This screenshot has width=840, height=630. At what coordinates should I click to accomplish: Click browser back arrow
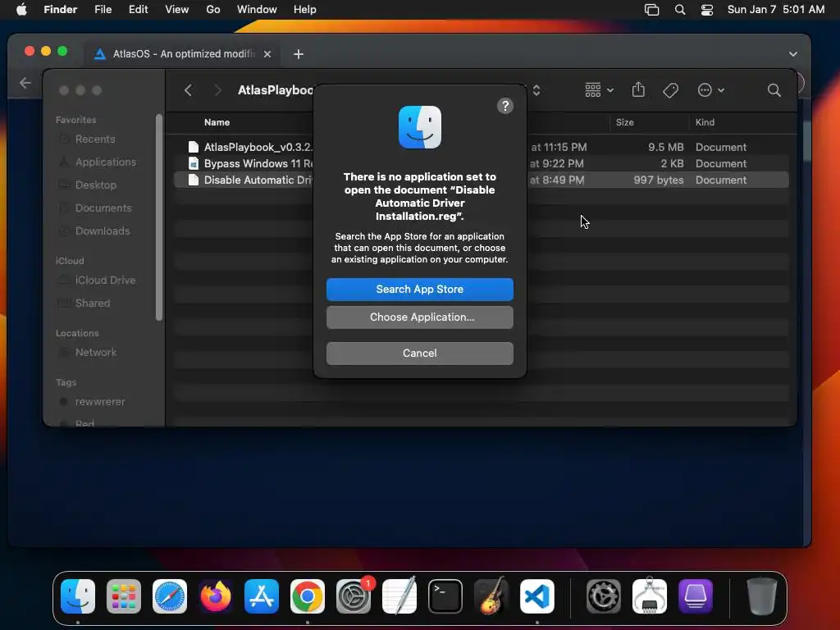click(x=25, y=83)
